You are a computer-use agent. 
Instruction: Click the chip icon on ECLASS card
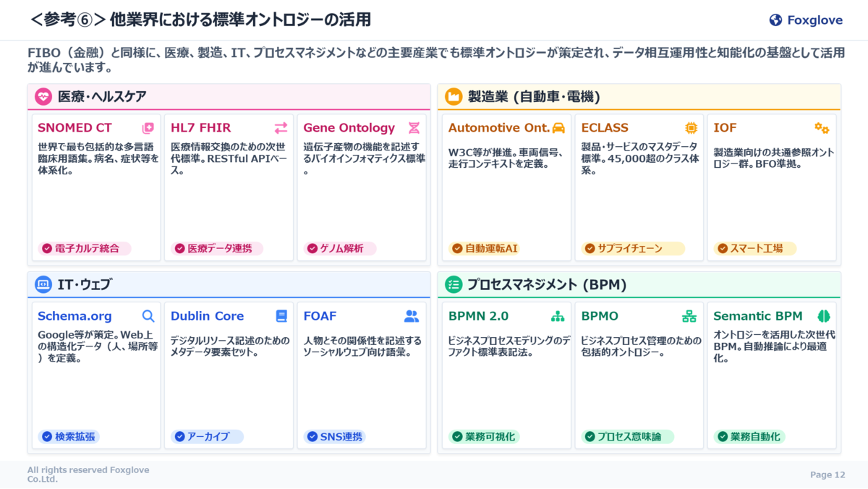coord(691,128)
